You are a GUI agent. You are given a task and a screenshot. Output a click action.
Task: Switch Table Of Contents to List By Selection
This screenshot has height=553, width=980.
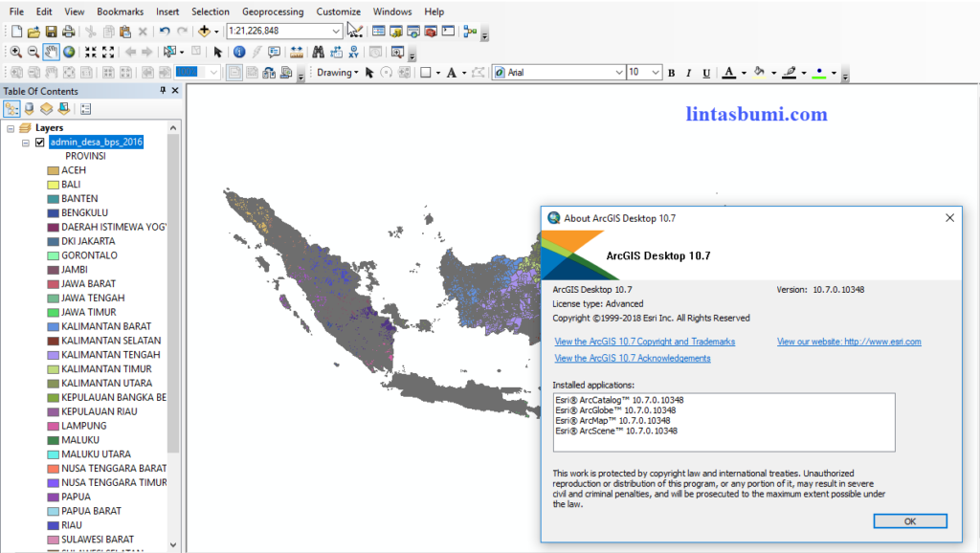point(63,108)
